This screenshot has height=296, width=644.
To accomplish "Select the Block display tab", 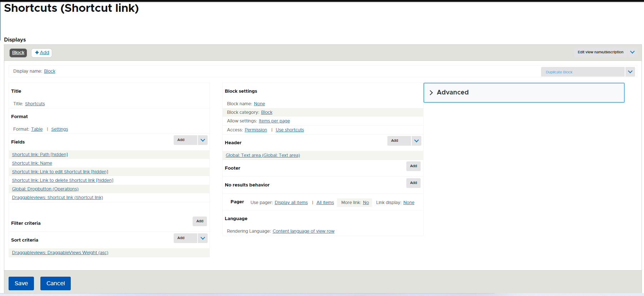I will [x=18, y=53].
